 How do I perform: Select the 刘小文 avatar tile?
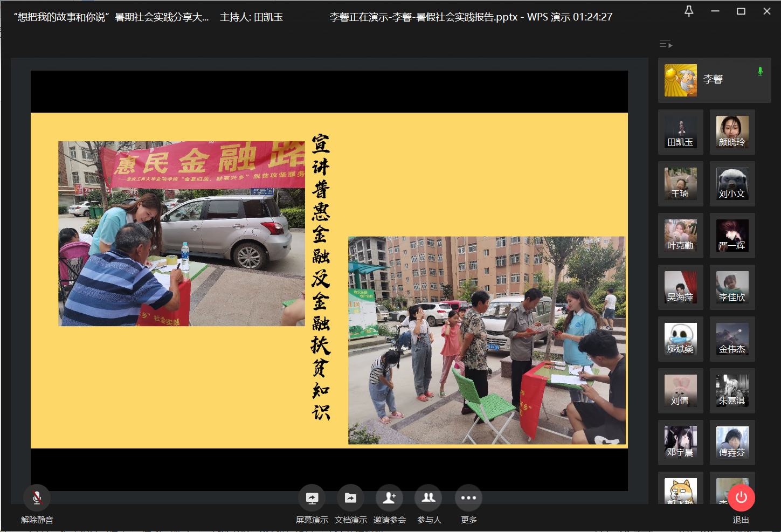pyautogui.click(x=732, y=184)
